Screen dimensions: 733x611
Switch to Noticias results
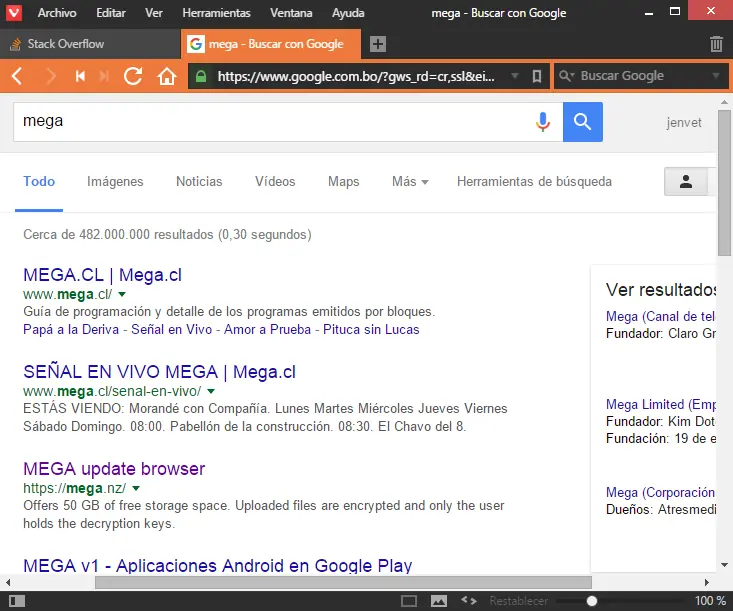pos(199,181)
